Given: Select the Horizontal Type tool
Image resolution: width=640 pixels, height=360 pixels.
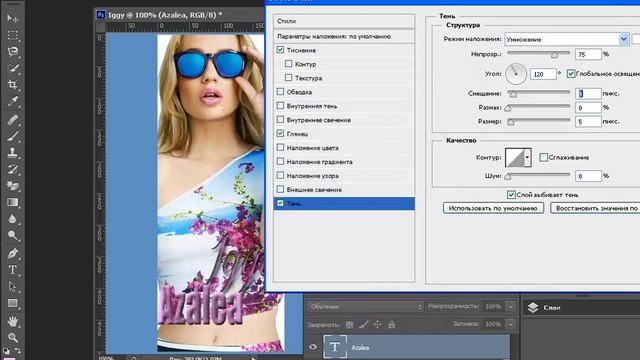Looking at the screenshot, I should [x=13, y=270].
